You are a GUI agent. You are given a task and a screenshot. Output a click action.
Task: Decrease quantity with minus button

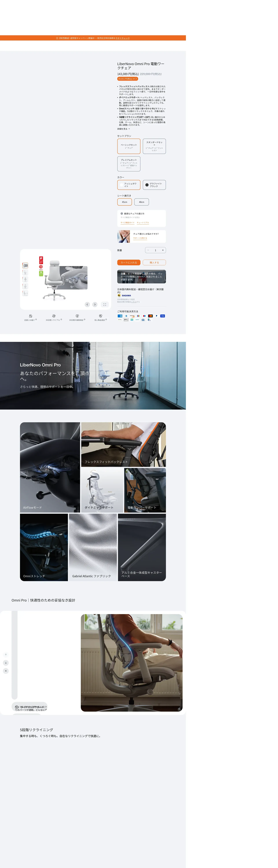(148, 250)
